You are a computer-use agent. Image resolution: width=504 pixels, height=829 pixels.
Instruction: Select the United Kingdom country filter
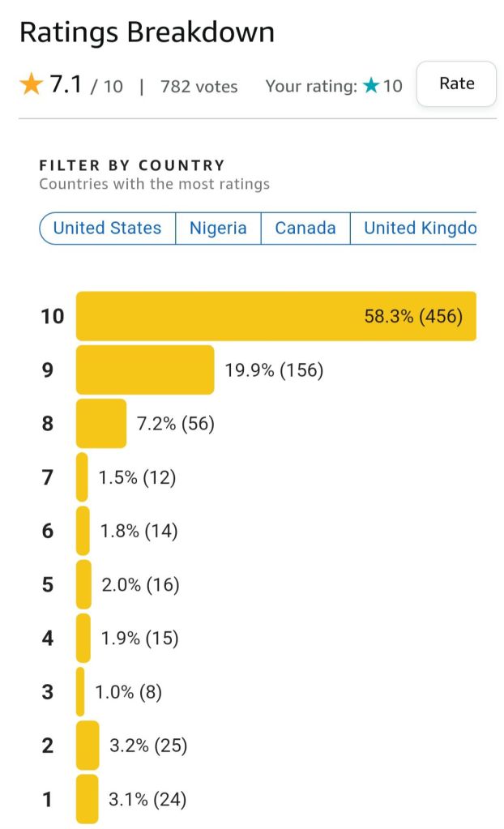419,229
